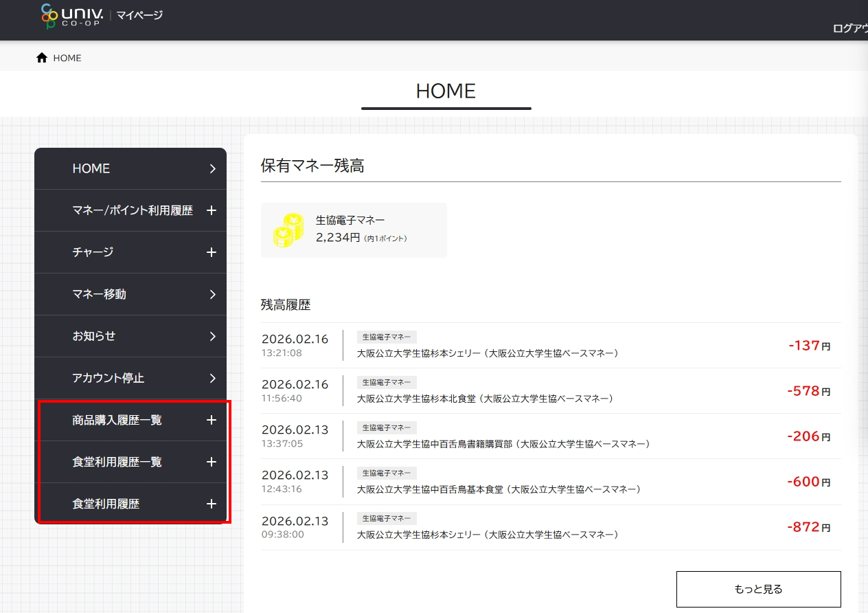This screenshot has height=613, width=868.
Task: Expand 食堂利用履歴 plus icon
Action: [x=212, y=504]
